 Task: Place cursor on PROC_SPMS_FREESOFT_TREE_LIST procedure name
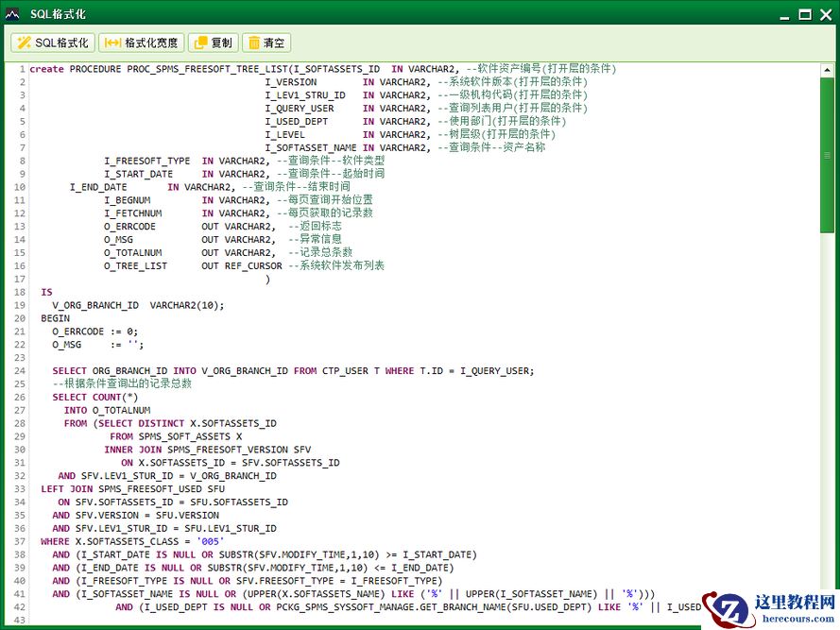[206, 69]
